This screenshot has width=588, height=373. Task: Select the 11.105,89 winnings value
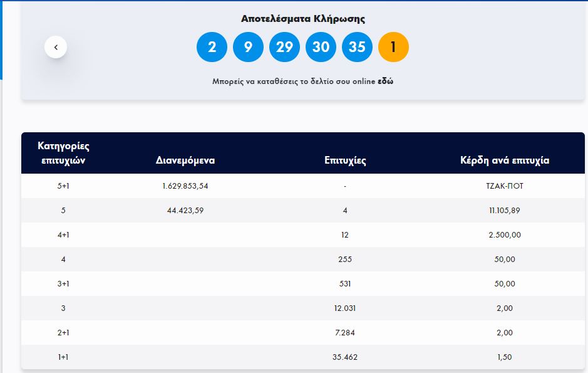coord(504,211)
